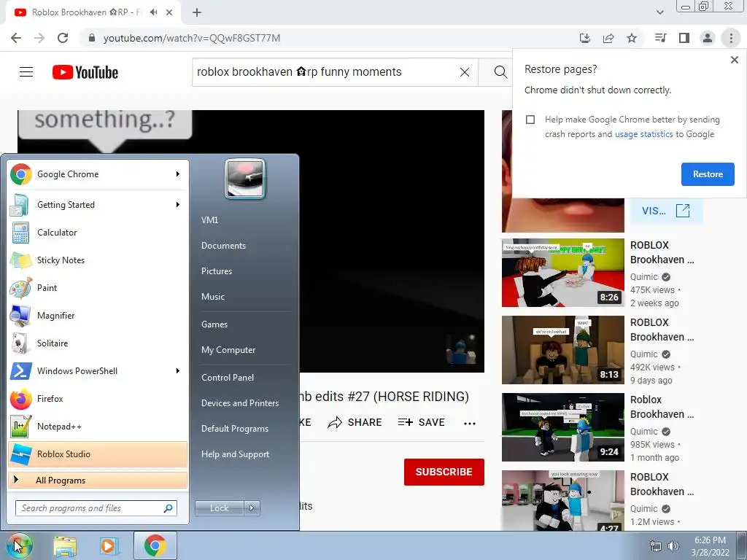Open shutdown options arrow beside Lock
Viewport: 747px width, 560px height.
pos(252,508)
